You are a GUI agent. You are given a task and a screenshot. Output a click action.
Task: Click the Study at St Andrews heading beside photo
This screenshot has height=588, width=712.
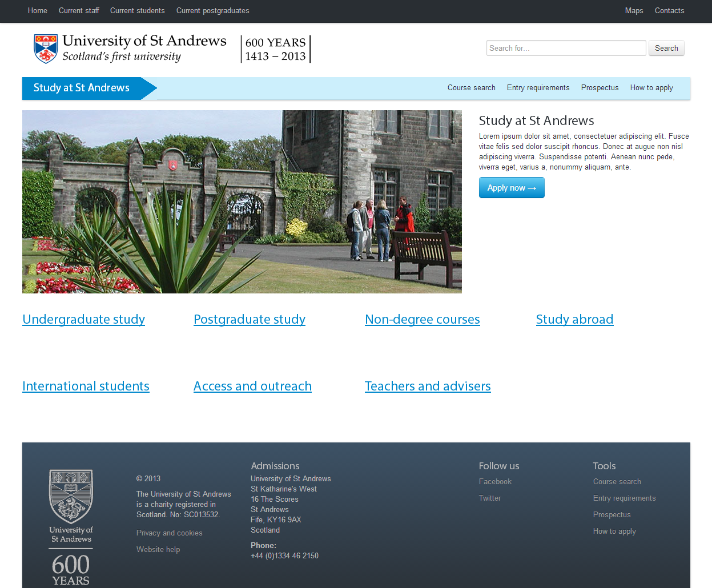[537, 120]
